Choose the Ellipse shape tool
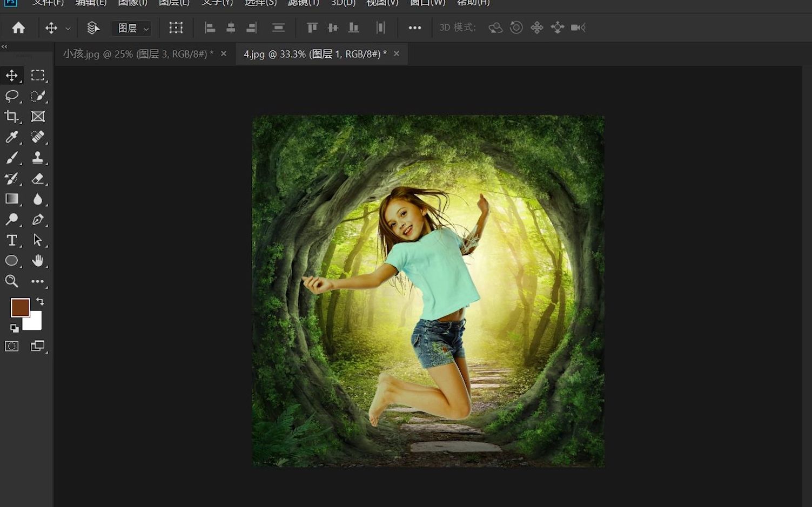812x507 pixels. (x=12, y=261)
